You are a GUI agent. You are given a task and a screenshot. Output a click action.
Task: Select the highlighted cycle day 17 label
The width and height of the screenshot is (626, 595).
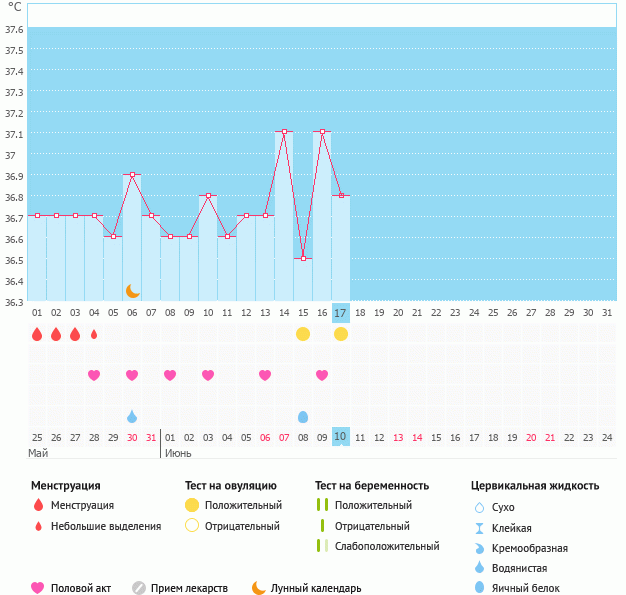coord(341,313)
